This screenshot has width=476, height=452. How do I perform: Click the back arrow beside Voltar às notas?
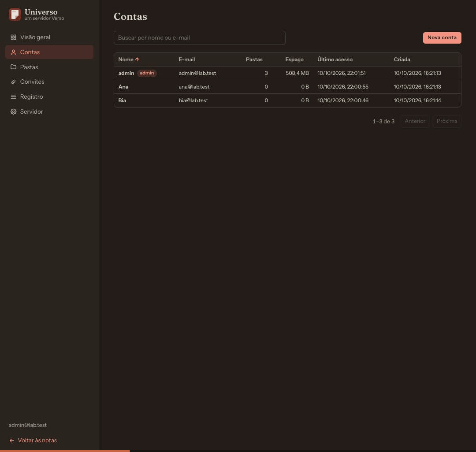point(12,441)
